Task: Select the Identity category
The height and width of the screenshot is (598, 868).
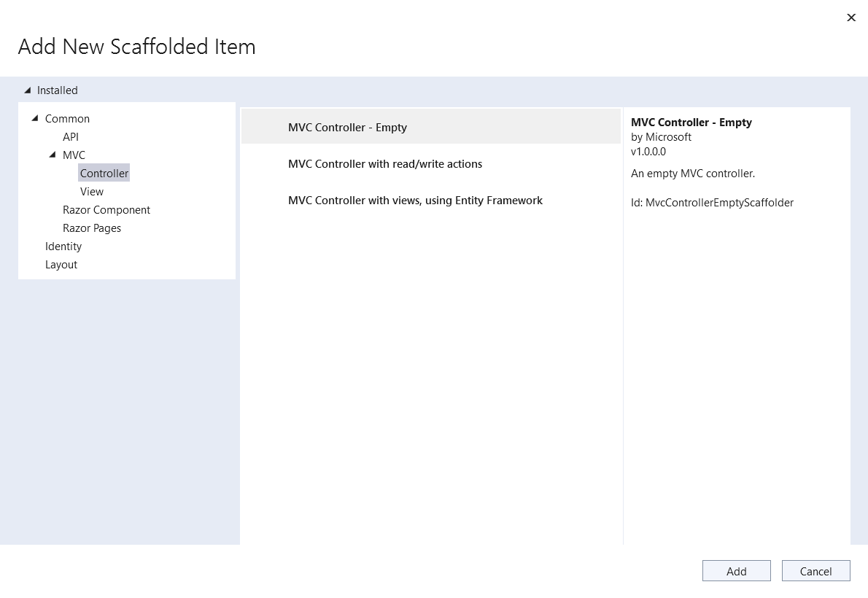Action: point(63,246)
